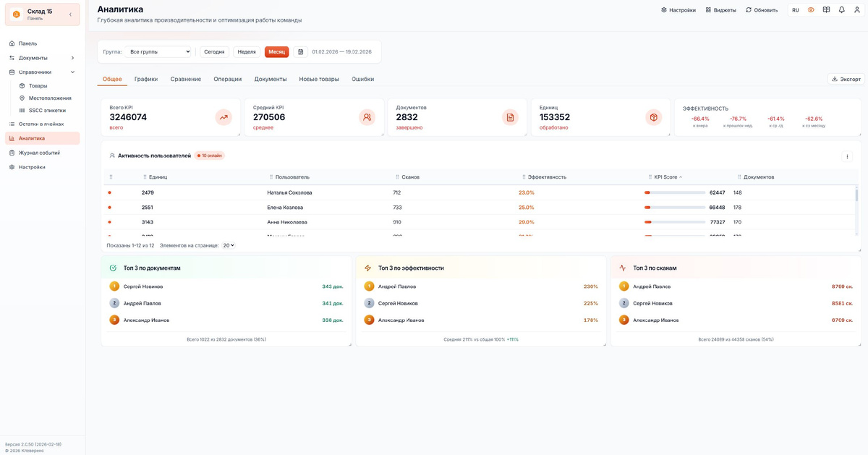Image resolution: width=868 pixels, height=455 pixels.
Task: Collapse the Справочники submenu chevron
Action: click(x=72, y=72)
